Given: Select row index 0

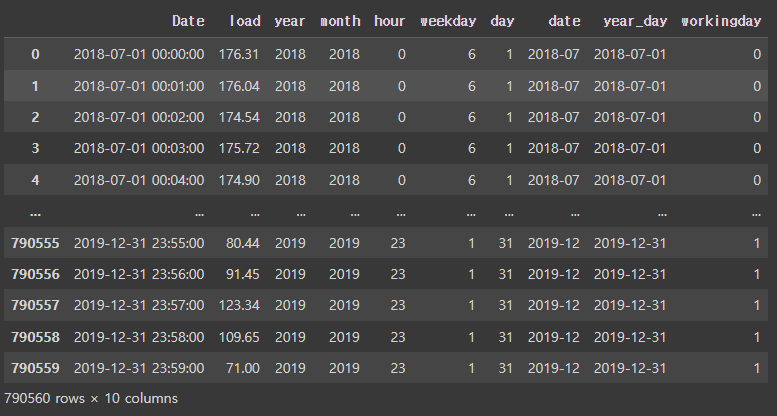Looking at the screenshot, I should (x=35, y=54).
